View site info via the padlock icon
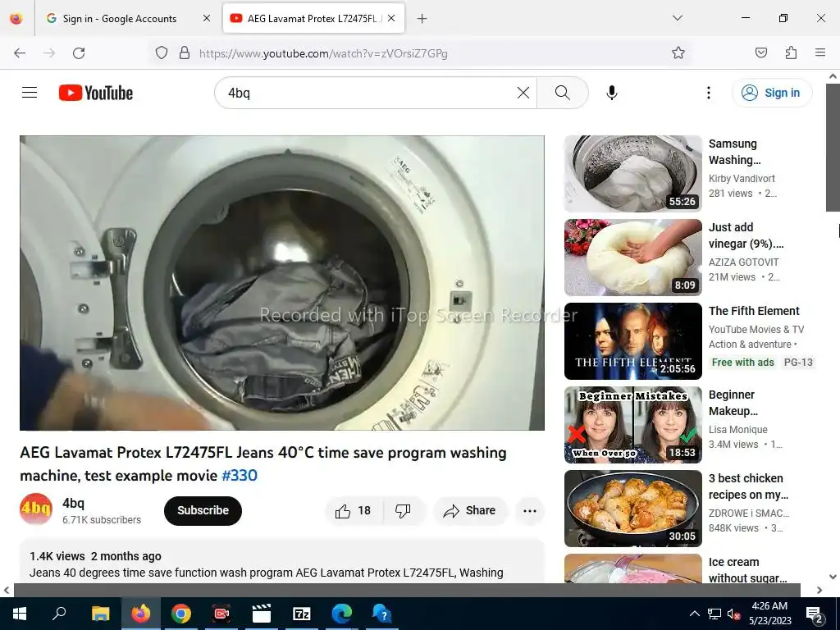Image resolution: width=840 pixels, height=630 pixels. (185, 53)
